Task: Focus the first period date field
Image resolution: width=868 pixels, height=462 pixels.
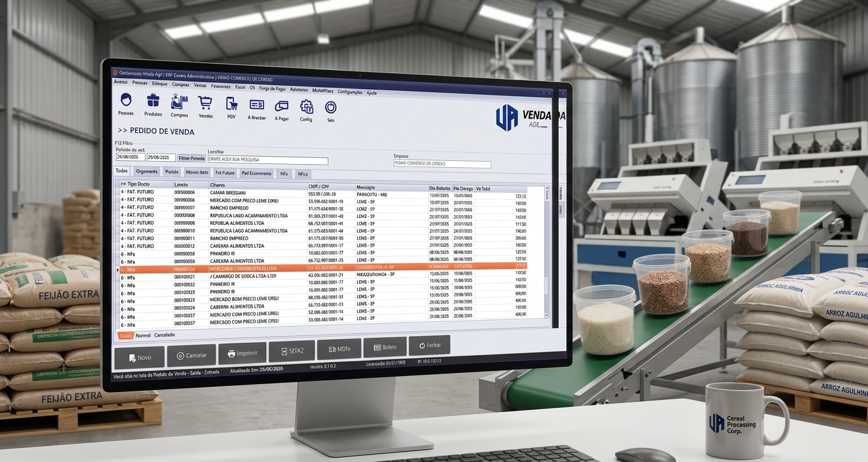Action: coord(131,157)
